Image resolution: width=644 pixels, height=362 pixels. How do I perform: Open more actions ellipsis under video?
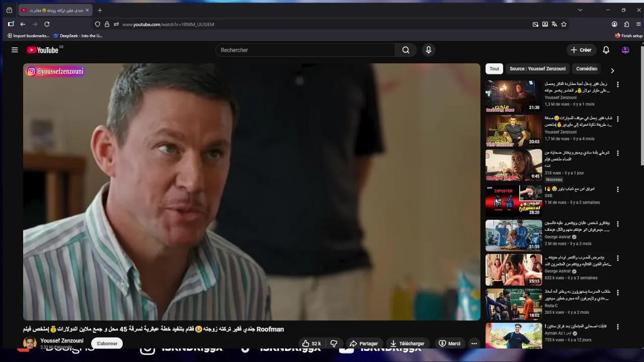[474, 343]
